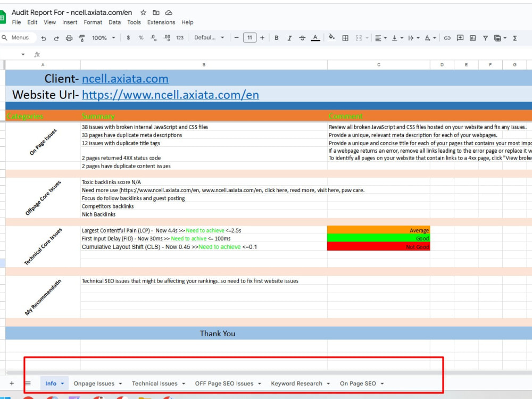
Task: Create a filter with funnel icon
Action: click(x=486, y=38)
